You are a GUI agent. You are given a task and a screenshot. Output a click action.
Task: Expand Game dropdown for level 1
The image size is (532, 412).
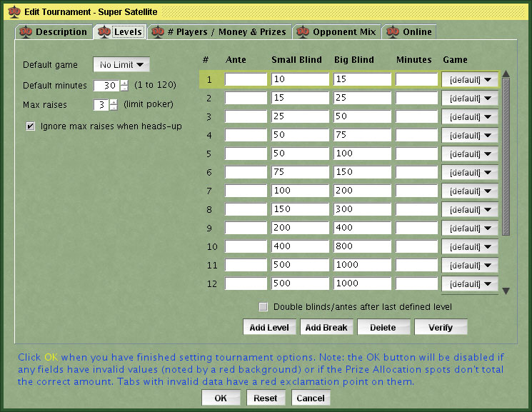(470, 80)
